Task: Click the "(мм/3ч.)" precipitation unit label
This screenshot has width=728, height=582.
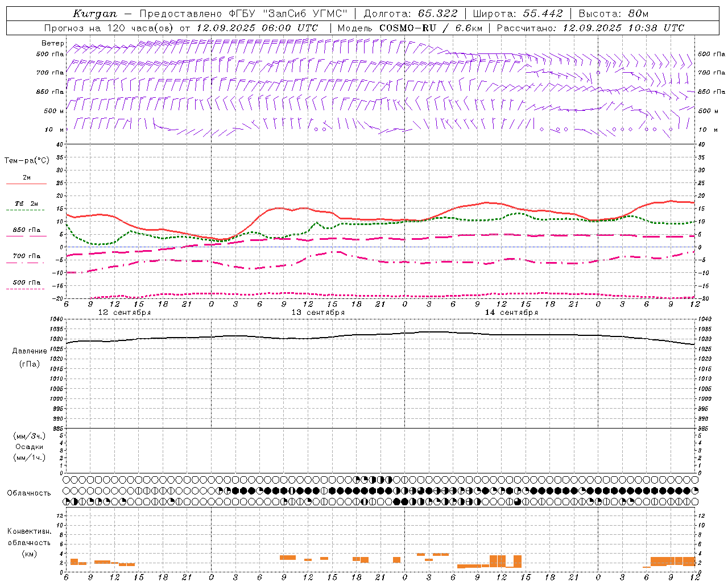Action: [30, 436]
